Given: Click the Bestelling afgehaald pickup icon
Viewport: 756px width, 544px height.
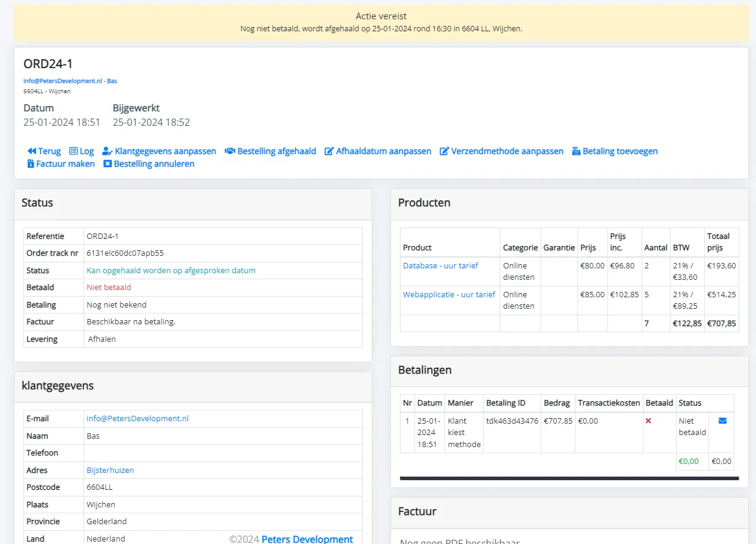Looking at the screenshot, I should (229, 151).
